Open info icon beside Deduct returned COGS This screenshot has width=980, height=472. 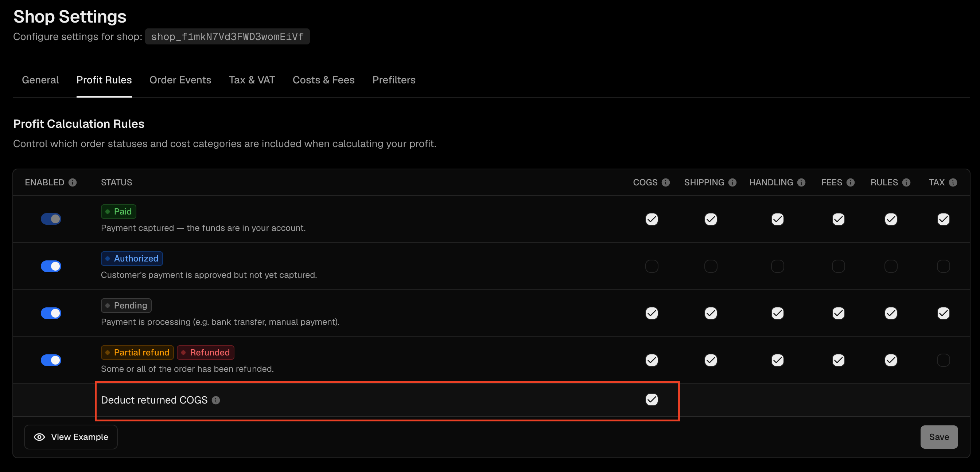(x=216, y=400)
